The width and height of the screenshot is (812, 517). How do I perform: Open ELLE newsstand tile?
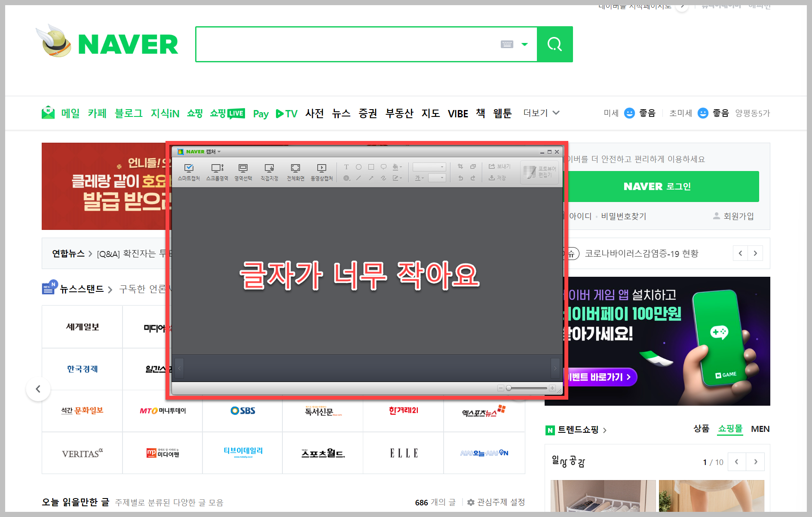(x=404, y=453)
